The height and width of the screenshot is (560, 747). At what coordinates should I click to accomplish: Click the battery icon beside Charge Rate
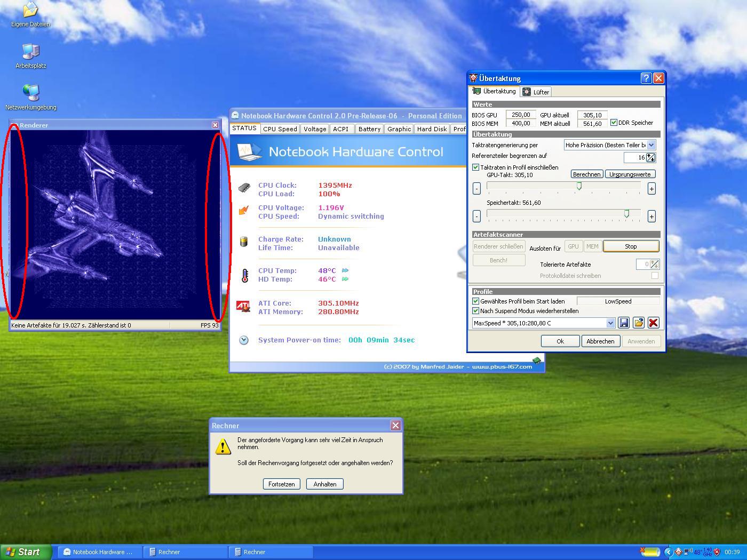pos(244,242)
